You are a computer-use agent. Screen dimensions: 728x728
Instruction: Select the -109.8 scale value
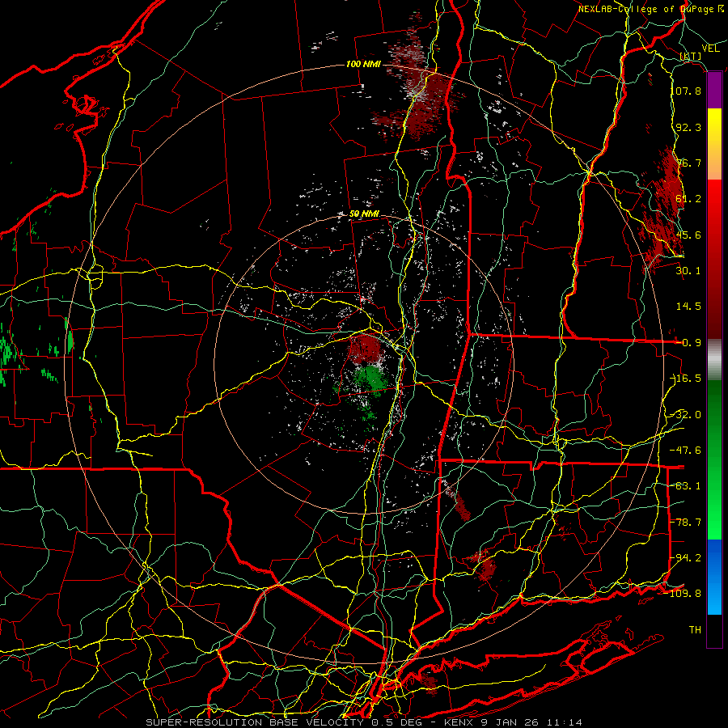tap(684, 594)
